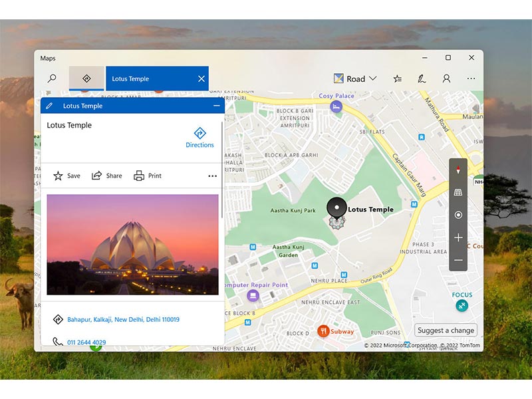
Task: Click the Aastha Kunj Garden label
Action: pos(289,251)
